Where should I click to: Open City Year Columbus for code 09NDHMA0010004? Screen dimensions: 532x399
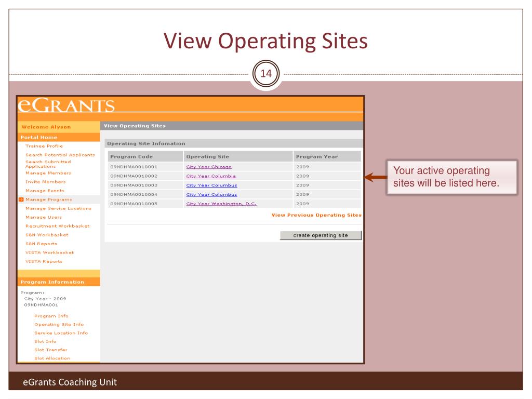(212, 194)
